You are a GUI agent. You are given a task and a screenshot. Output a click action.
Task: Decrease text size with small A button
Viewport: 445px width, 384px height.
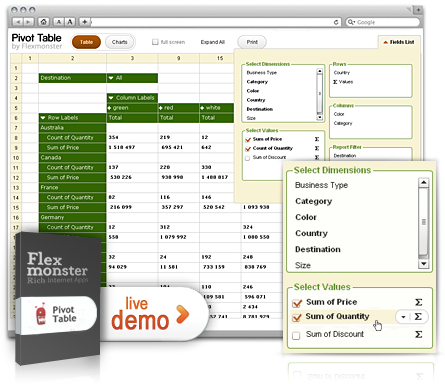coord(59,22)
